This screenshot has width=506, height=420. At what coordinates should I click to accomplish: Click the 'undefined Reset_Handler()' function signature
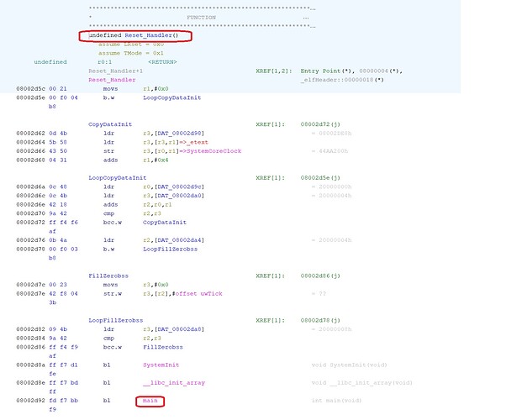click(135, 36)
